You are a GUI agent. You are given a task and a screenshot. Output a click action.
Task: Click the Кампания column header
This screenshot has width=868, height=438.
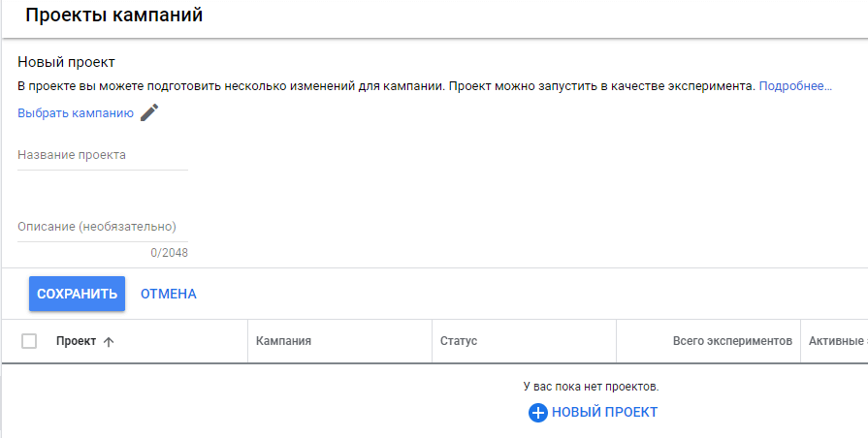pos(283,341)
